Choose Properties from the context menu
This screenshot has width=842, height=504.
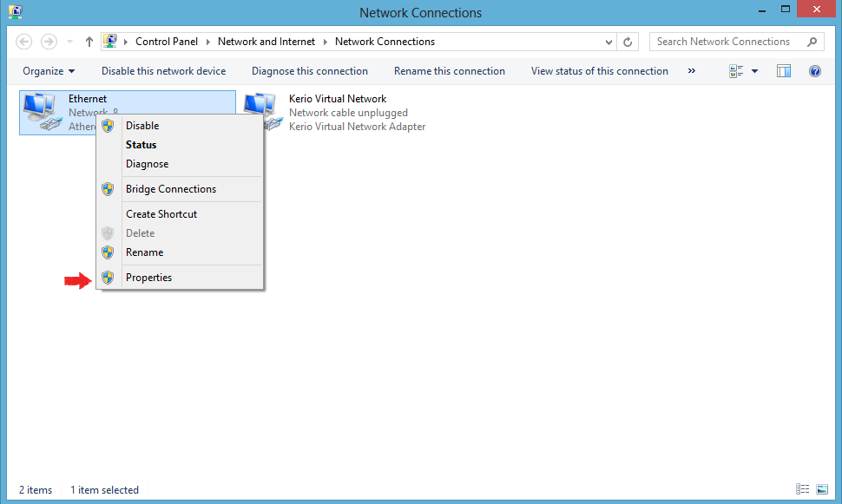[x=148, y=278]
